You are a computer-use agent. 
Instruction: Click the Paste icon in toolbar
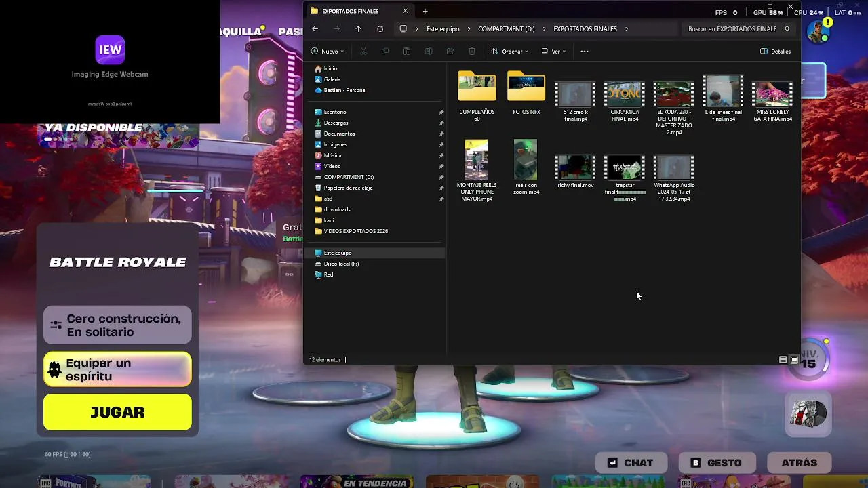tap(407, 52)
